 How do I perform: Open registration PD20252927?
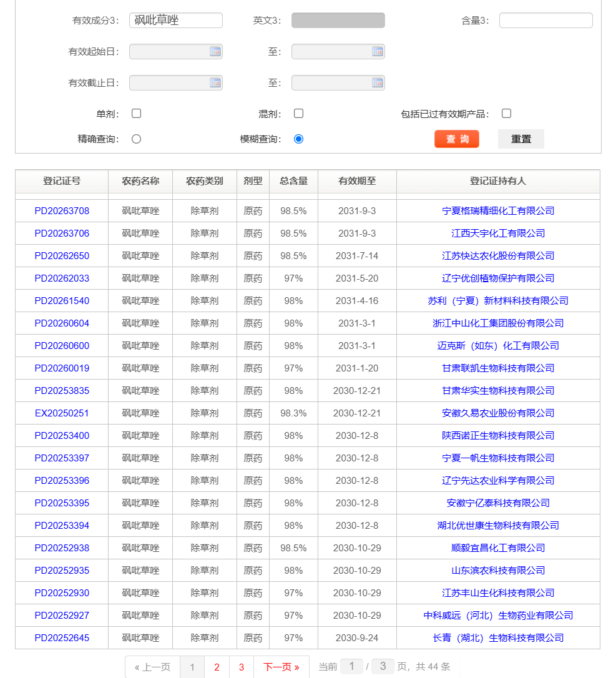point(62,616)
